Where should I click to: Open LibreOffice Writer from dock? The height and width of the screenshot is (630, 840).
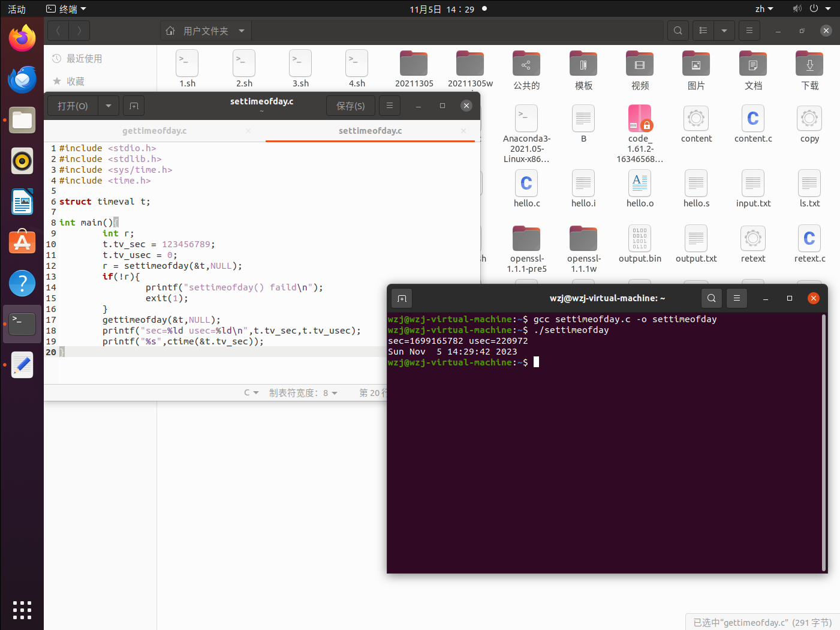22,202
